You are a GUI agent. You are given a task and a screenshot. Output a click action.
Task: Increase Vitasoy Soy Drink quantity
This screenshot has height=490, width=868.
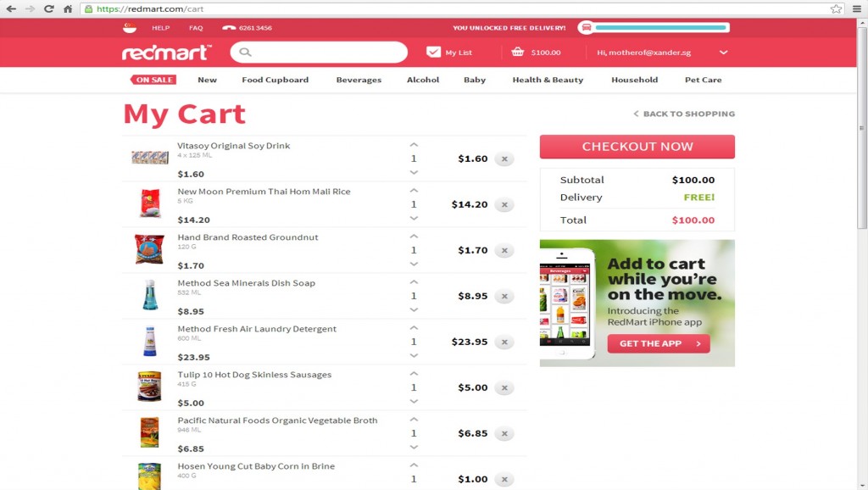[414, 144]
